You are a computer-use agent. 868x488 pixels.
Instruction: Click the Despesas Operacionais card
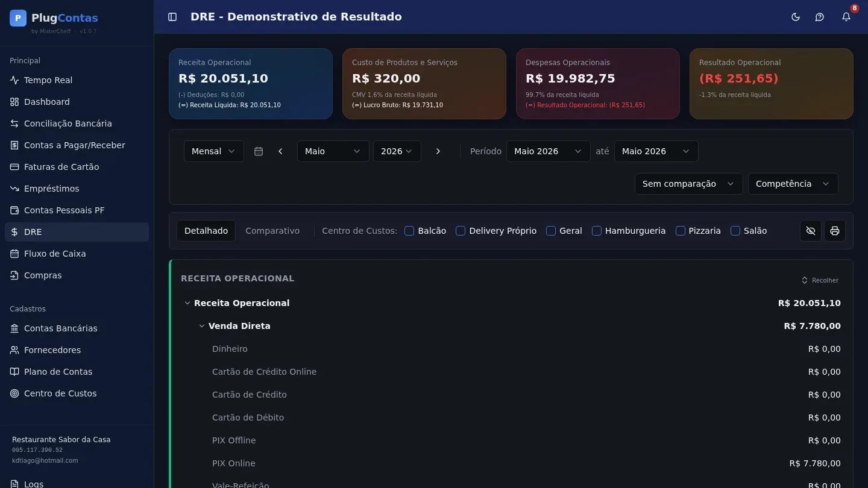(x=598, y=84)
